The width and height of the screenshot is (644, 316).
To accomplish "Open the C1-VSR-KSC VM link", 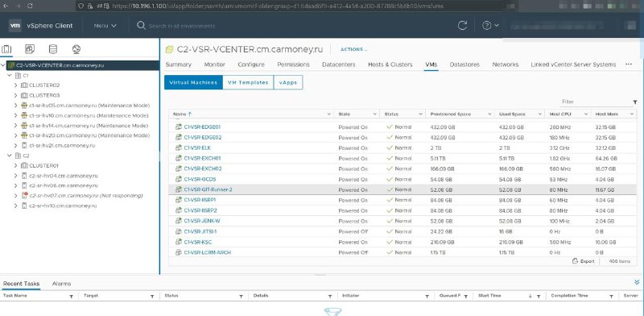I will point(197,243).
